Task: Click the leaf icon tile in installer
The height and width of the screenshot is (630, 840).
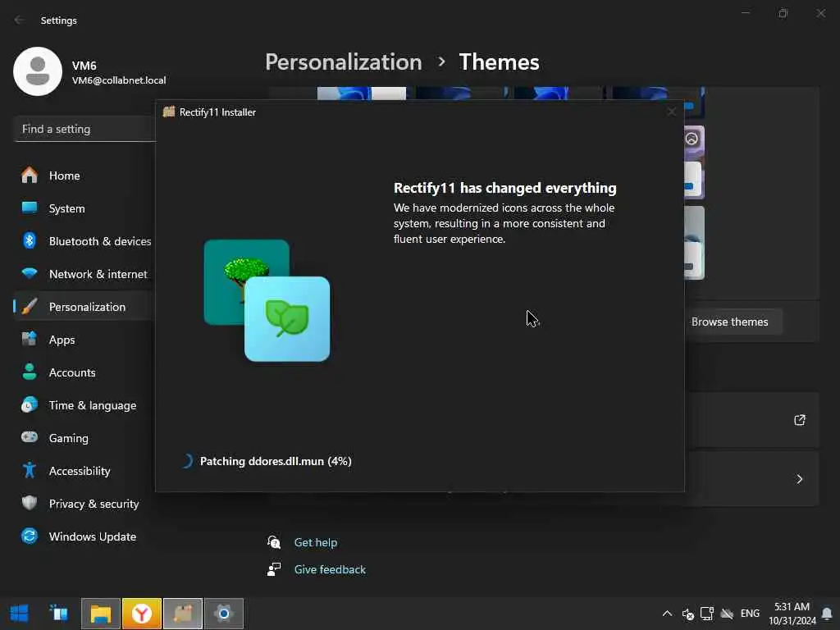Action: click(x=287, y=319)
